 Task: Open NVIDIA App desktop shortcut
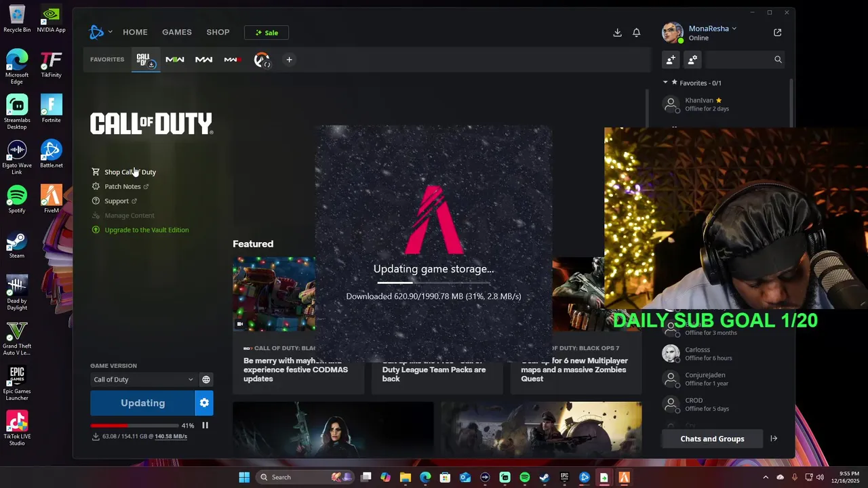tap(52, 19)
